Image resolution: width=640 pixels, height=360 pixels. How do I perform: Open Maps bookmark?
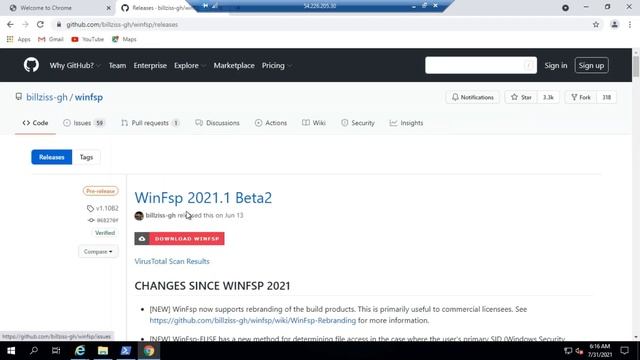coord(124,39)
